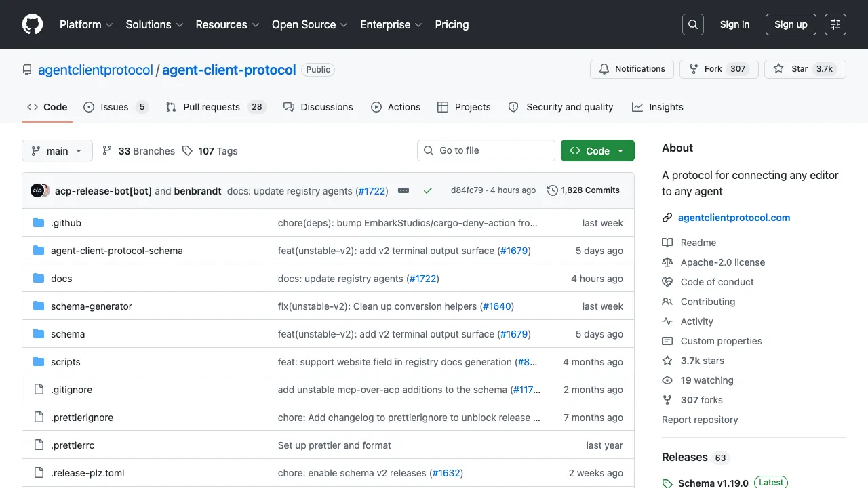Open the search magnifier button
This screenshot has width=868, height=488.
[x=693, y=24]
